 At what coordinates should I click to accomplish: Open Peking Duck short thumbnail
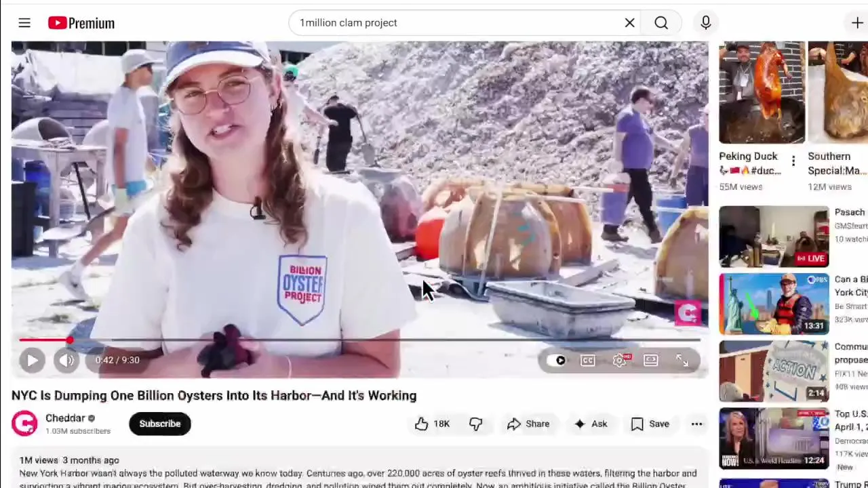pos(762,92)
